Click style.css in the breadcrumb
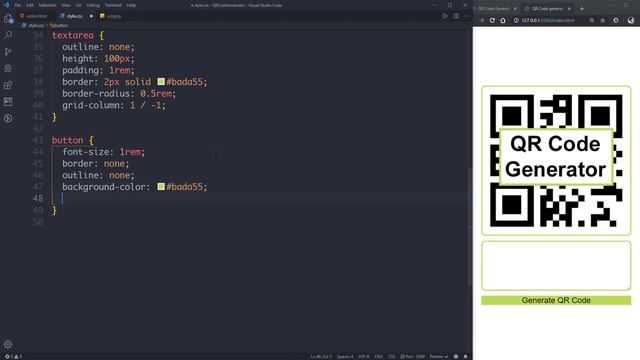Viewport: 640px width, 360px height. coord(36,25)
